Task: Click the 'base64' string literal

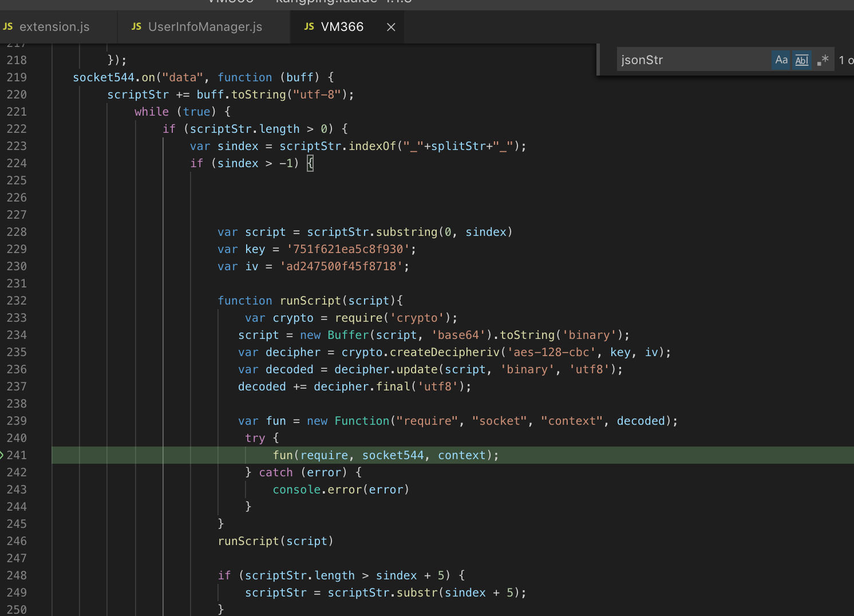Action: [x=459, y=335]
